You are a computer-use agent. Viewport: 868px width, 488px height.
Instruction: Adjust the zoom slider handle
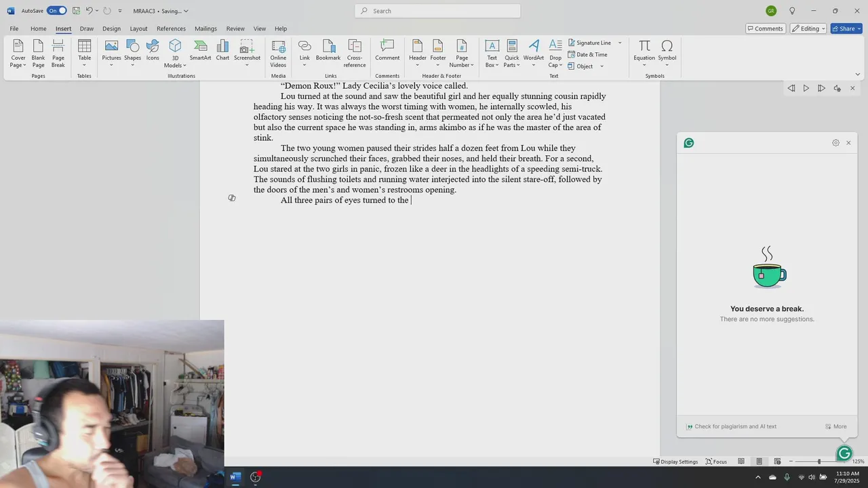819,462
